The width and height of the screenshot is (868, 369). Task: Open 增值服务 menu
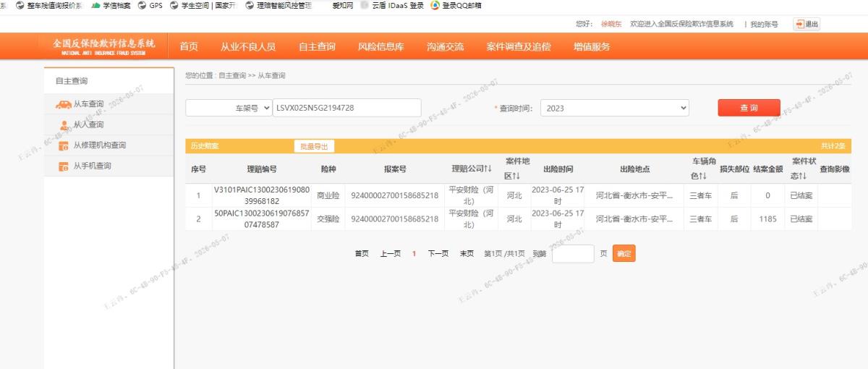[x=592, y=46]
